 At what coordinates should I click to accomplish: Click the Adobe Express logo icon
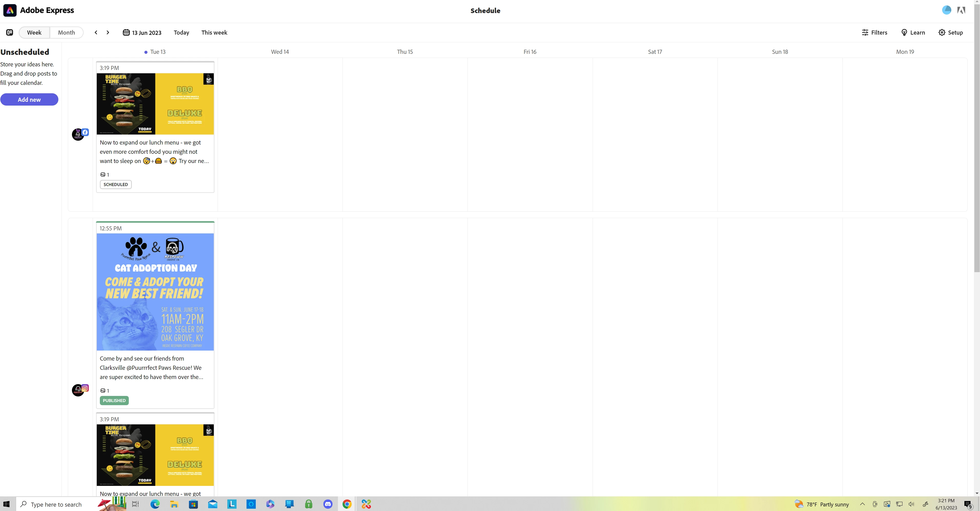pos(10,10)
